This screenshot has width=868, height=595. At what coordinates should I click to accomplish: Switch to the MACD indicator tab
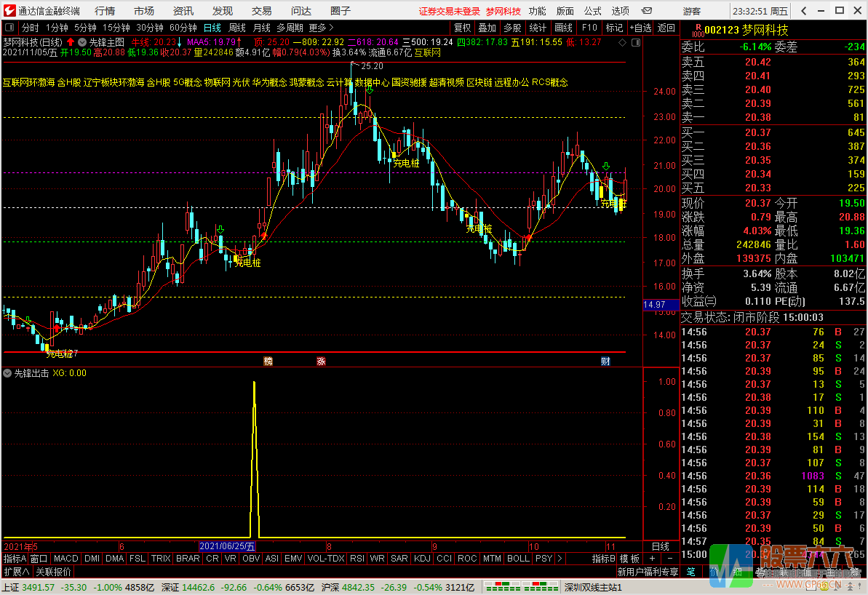coord(66,559)
